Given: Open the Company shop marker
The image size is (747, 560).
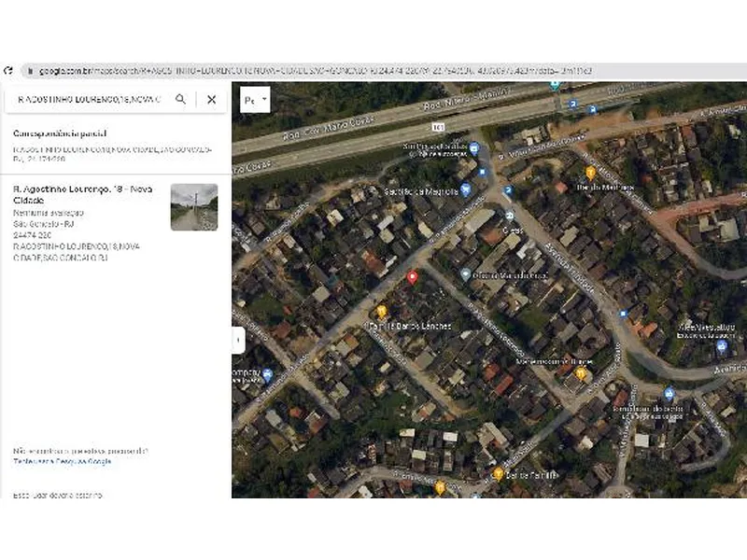Looking at the screenshot, I should pyautogui.click(x=268, y=375).
